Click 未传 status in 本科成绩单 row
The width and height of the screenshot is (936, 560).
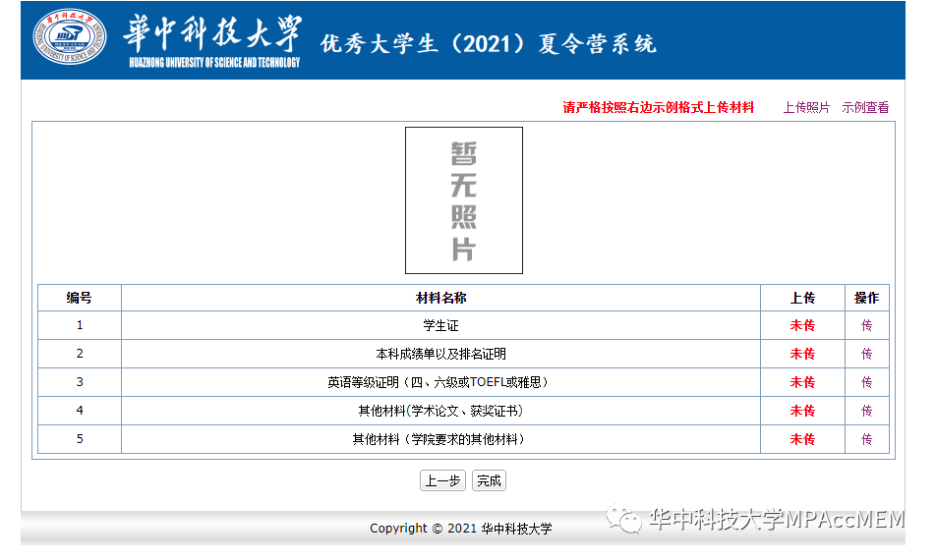click(802, 354)
